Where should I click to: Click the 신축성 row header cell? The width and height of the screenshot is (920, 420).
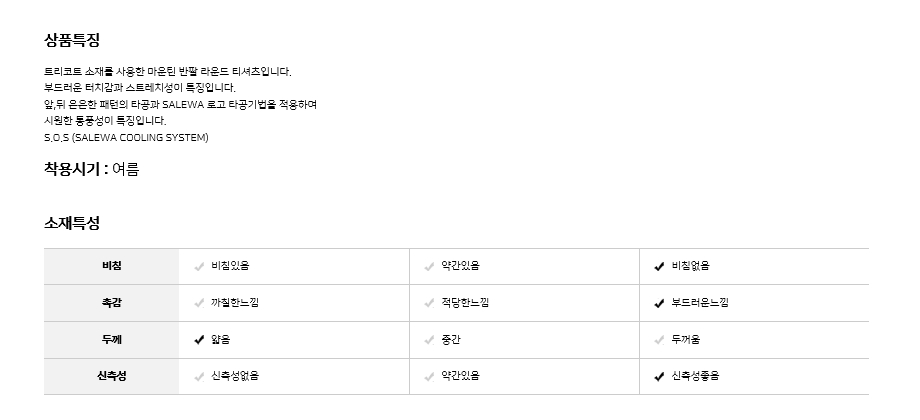(x=111, y=377)
